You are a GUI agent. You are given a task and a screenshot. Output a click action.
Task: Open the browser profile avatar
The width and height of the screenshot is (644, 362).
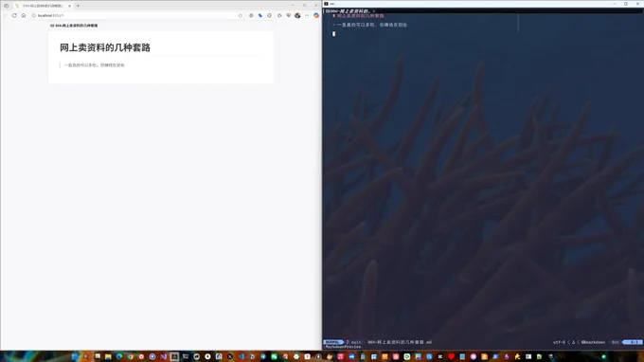[x=297, y=15]
